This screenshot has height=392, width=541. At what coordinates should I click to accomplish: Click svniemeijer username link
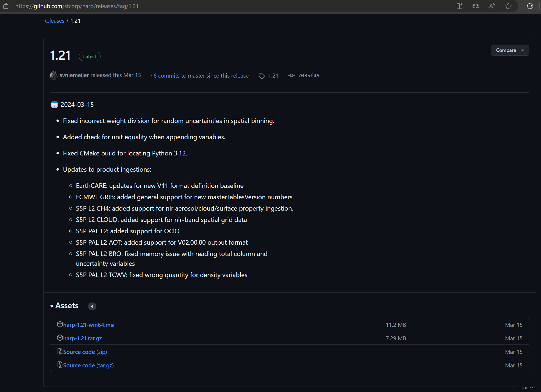click(74, 75)
